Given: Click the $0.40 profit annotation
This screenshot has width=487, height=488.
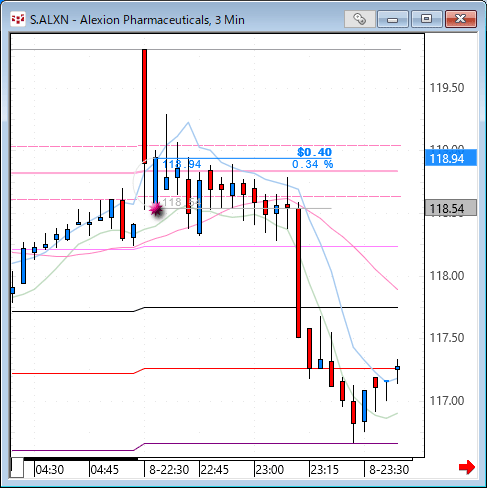Looking at the screenshot, I should [x=314, y=152].
